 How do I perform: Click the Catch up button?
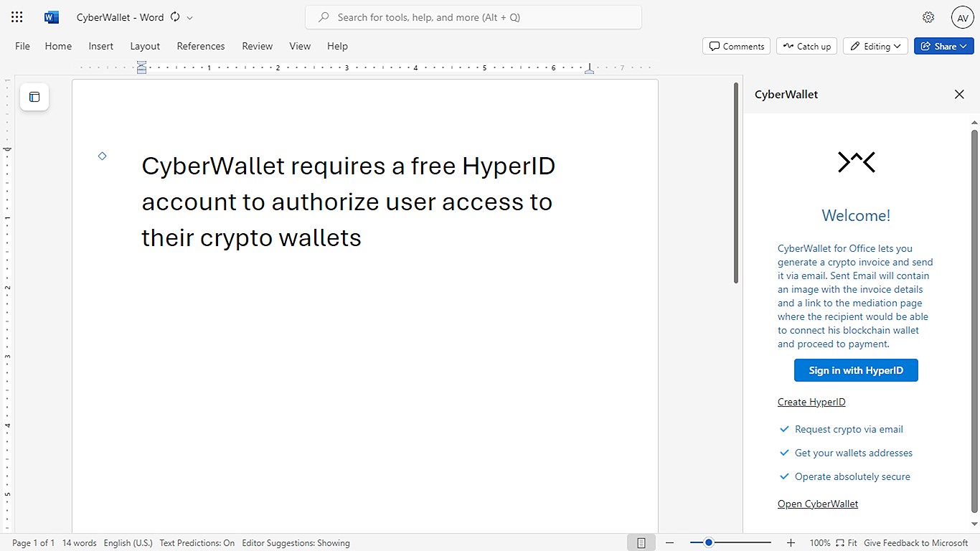click(x=806, y=46)
